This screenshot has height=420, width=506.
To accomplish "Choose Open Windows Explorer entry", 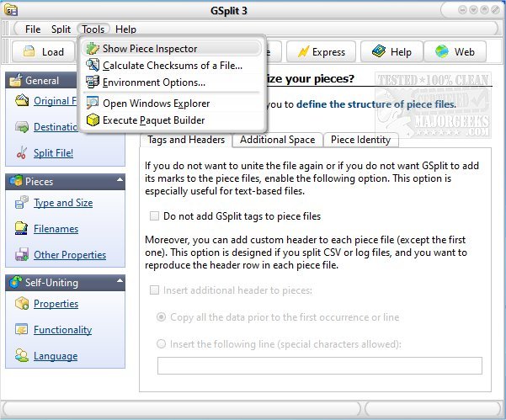I will tap(173, 104).
